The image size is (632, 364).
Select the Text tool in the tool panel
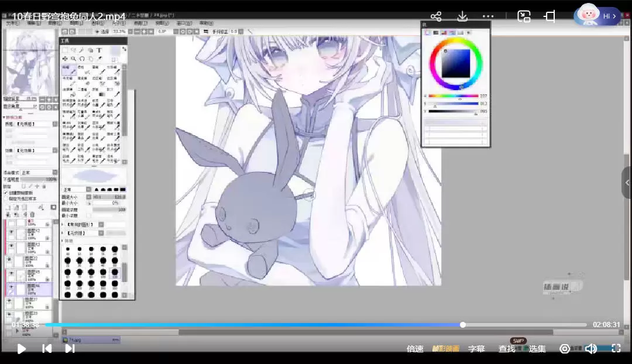pyautogui.click(x=99, y=50)
